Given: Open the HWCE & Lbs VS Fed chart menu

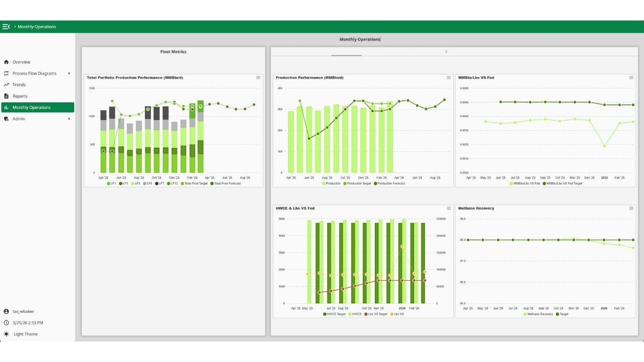Looking at the screenshot, I should pos(449,208).
